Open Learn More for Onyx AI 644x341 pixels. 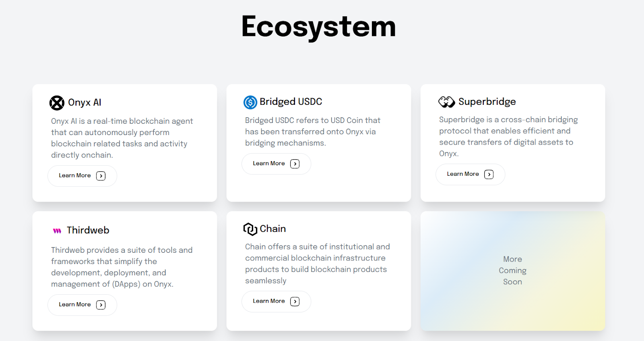click(82, 176)
